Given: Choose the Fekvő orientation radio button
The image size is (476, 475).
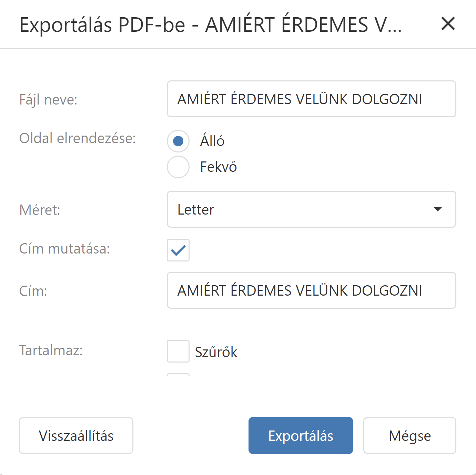Looking at the screenshot, I should coord(178,167).
